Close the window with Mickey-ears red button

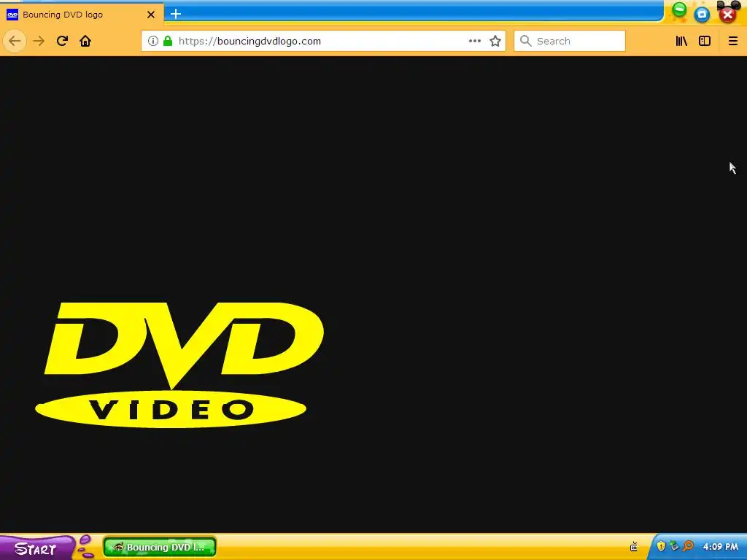point(728,15)
